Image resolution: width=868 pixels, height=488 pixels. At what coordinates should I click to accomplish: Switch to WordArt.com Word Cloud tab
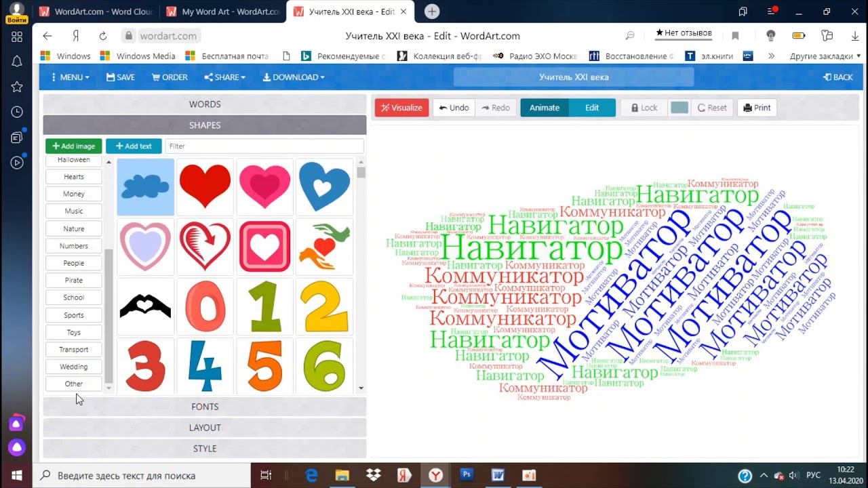coord(95,12)
